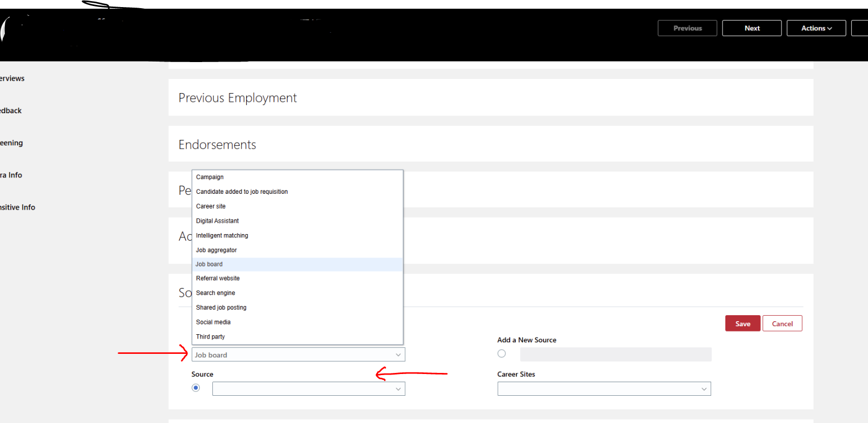Click the Cancel button

point(783,323)
